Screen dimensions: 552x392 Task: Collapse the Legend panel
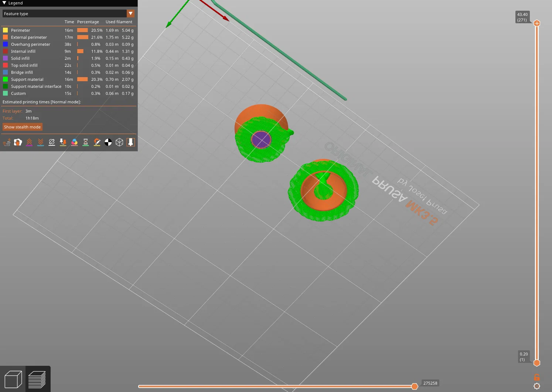[x=4, y=3]
